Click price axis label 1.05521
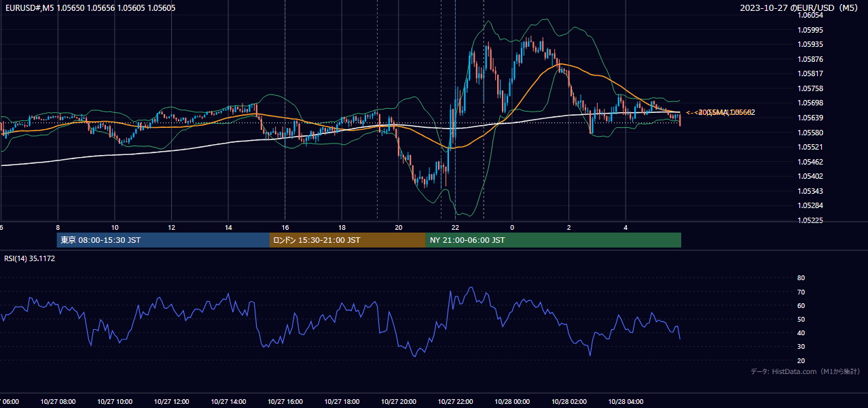 click(x=810, y=147)
